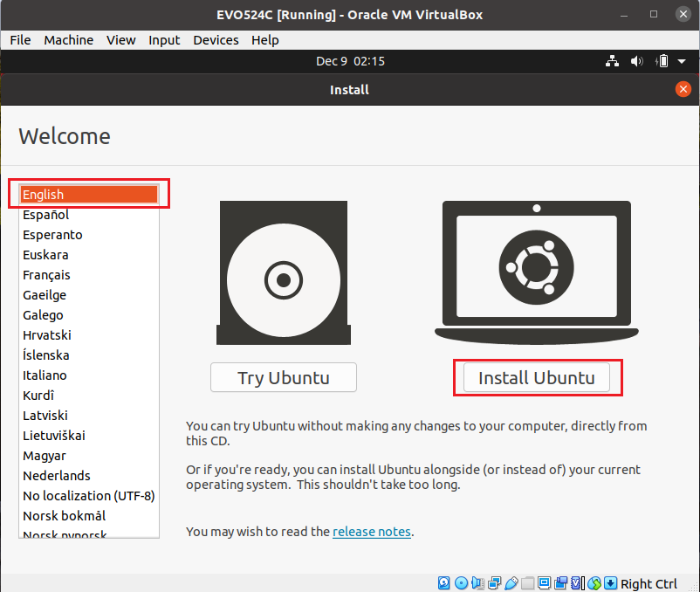The image size is (700, 592).
Task: Select Italiano in the language list
Action: [x=89, y=375]
